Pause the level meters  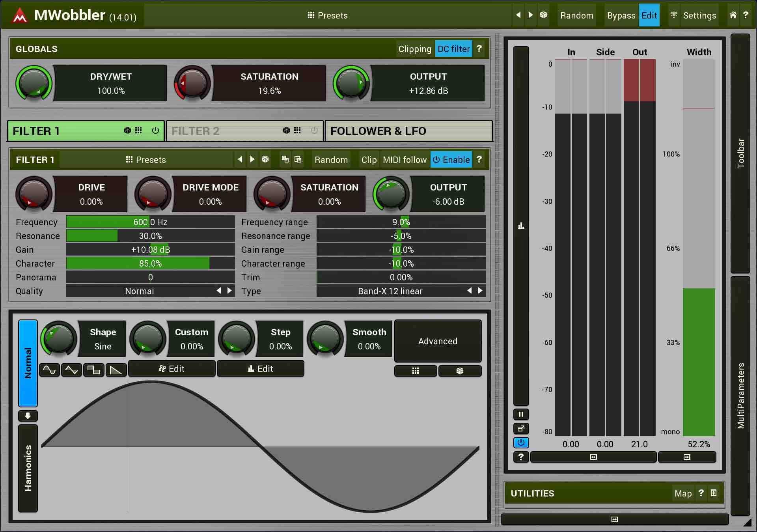point(521,414)
